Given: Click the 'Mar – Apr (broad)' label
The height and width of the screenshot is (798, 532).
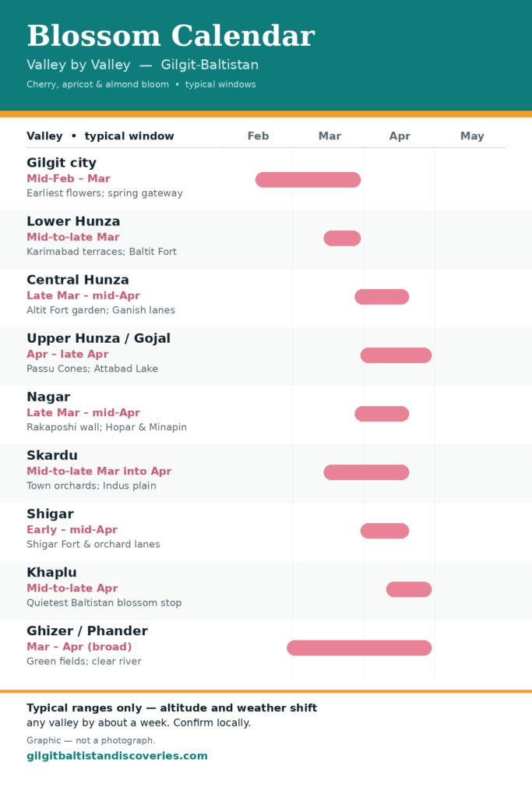Looking at the screenshot, I should [79, 647].
